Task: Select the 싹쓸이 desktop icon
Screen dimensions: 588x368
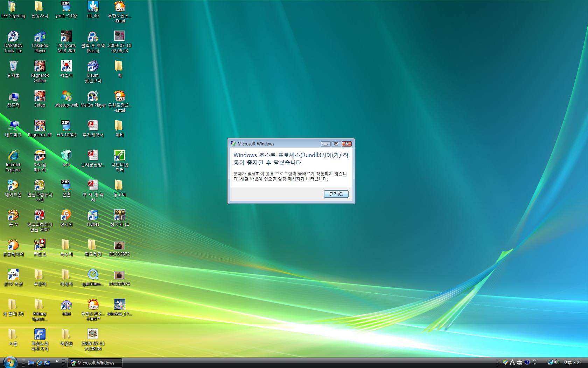Action: [x=66, y=69]
